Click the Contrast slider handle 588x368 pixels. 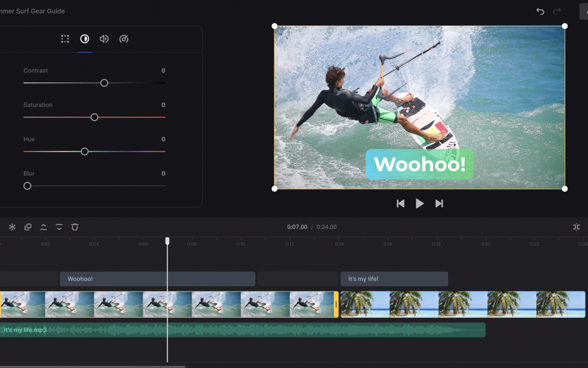[x=104, y=83]
